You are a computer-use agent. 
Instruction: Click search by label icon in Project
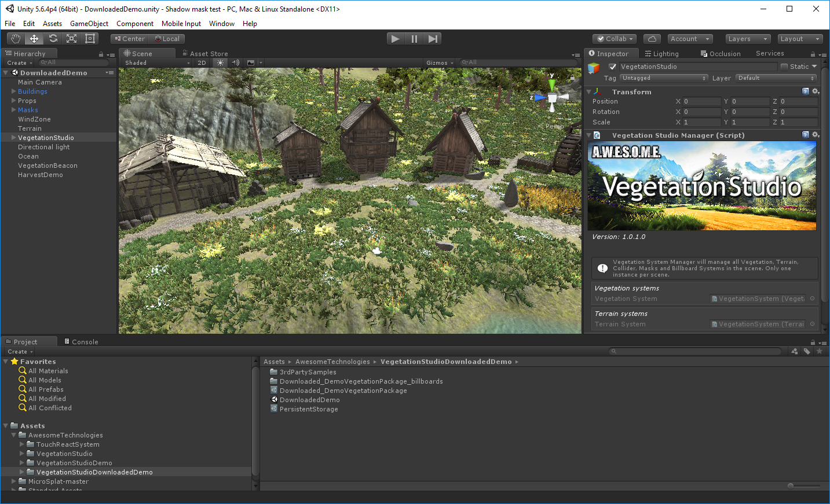(807, 351)
